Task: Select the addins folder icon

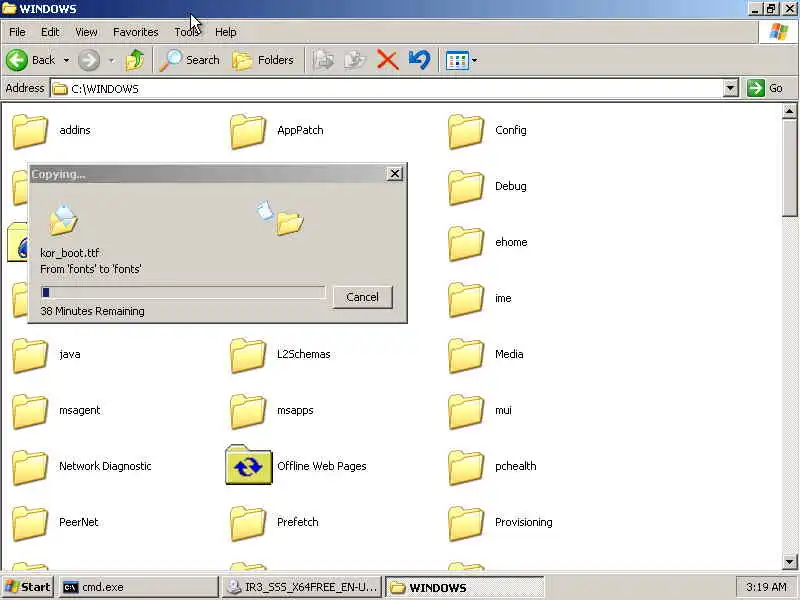Action: click(x=30, y=131)
